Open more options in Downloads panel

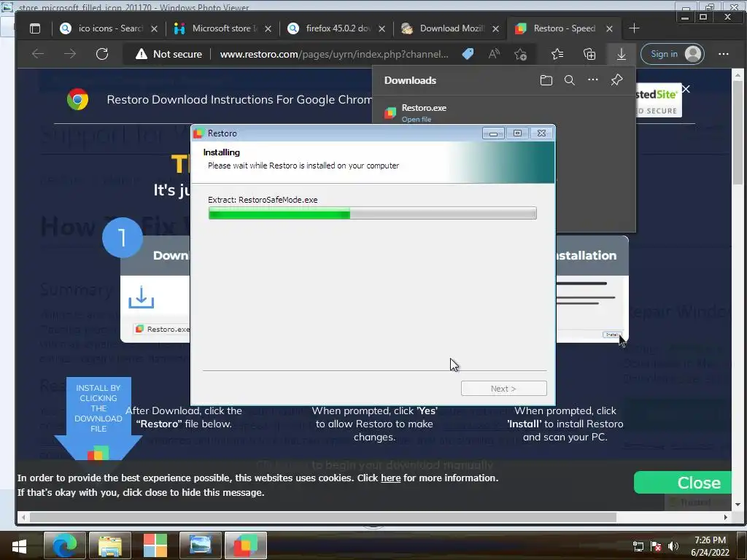point(592,79)
